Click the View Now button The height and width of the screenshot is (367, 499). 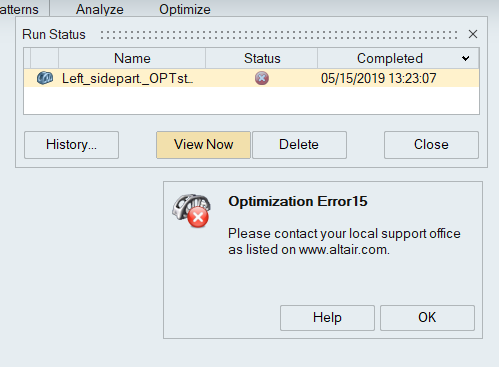click(203, 145)
